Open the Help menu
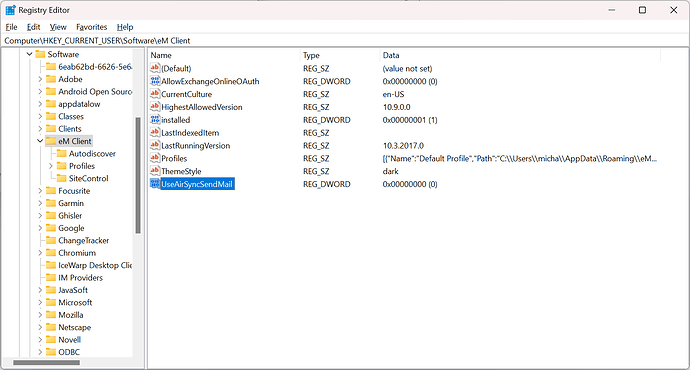The image size is (690, 370). pyautogui.click(x=125, y=27)
